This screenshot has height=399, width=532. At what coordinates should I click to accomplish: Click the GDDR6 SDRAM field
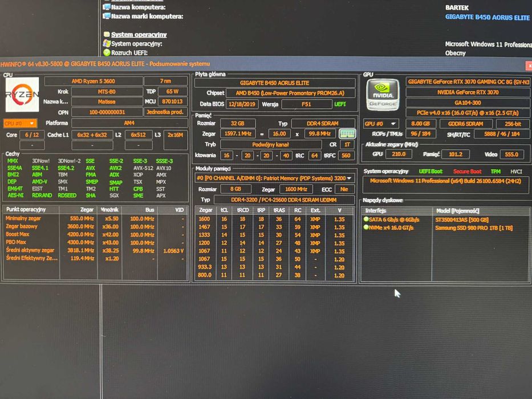coord(465,124)
